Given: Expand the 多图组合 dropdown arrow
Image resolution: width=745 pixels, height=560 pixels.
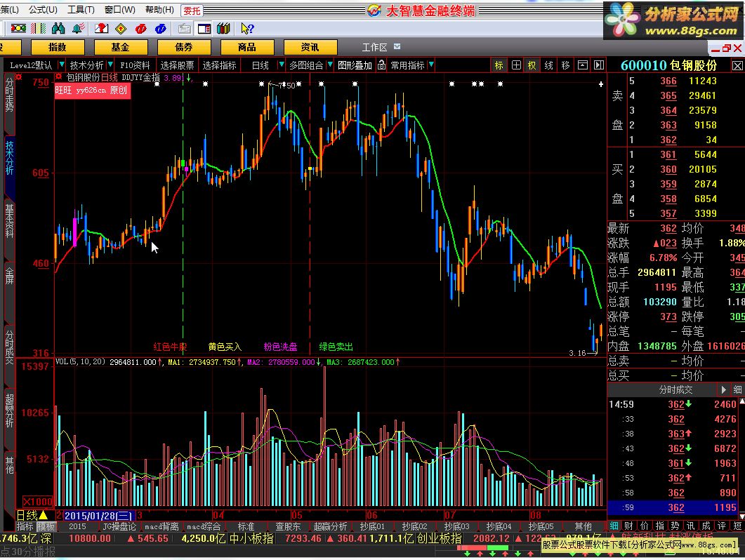Looking at the screenshot, I should click(x=330, y=65).
